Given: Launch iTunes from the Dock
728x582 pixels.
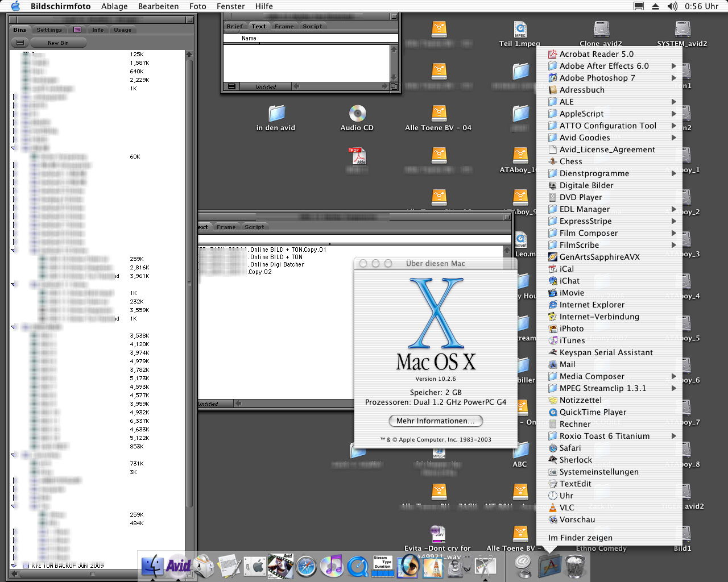Looking at the screenshot, I should pyautogui.click(x=332, y=566).
